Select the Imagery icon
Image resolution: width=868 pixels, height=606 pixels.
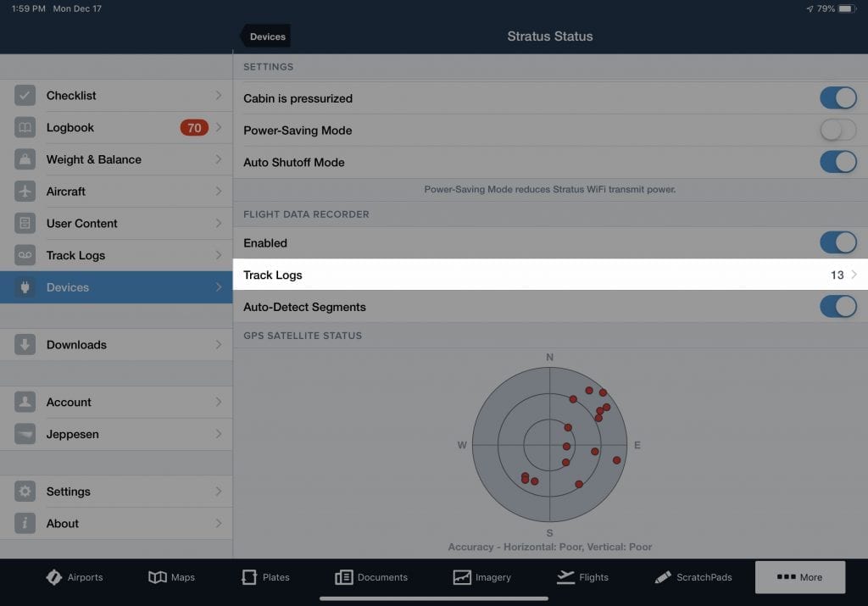pyautogui.click(x=459, y=577)
